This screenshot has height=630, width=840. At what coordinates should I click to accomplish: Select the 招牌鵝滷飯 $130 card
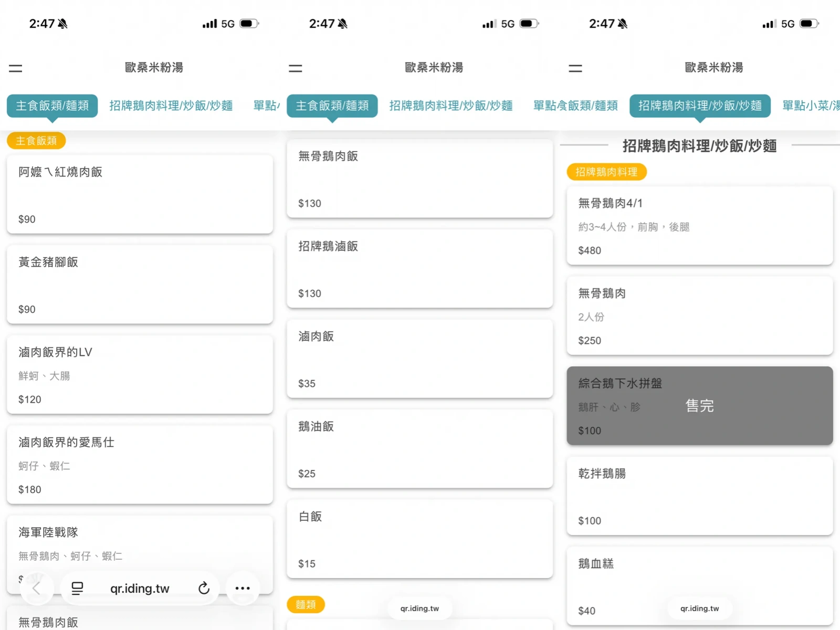click(419, 269)
